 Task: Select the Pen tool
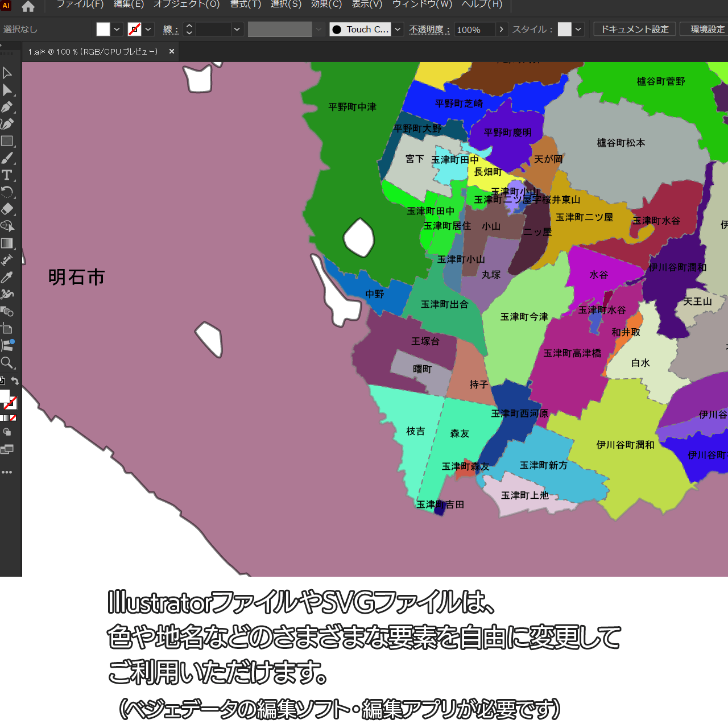tap(7, 107)
